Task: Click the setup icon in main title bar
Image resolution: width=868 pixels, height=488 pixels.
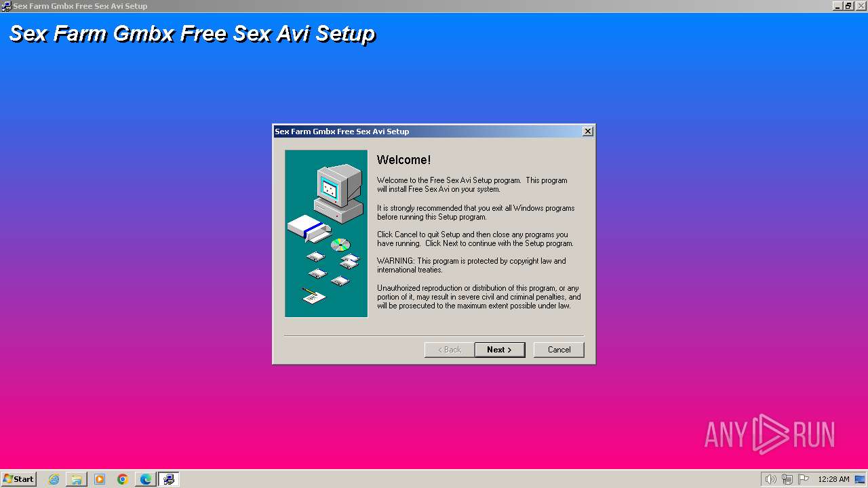Action: (6, 6)
